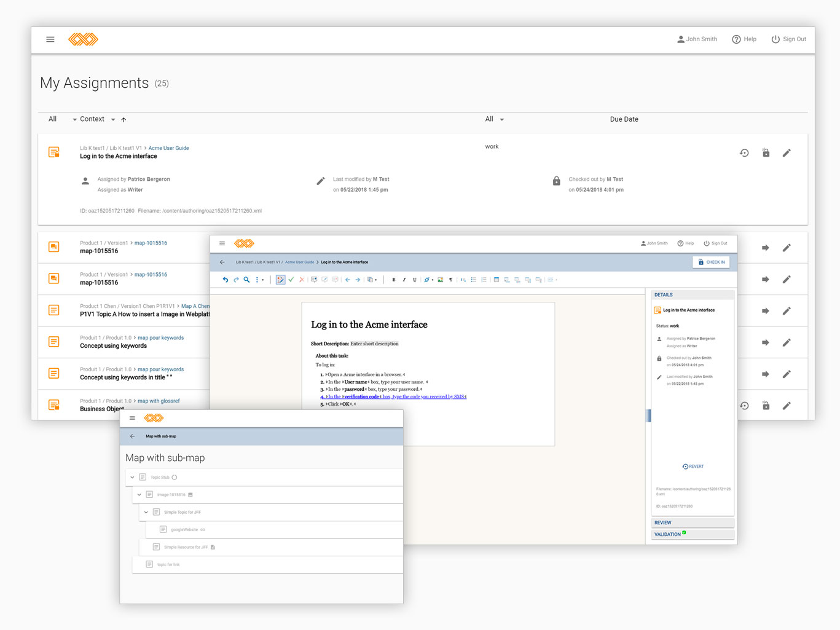Open the REVIEW panel tab in editor
Screen dimensions: 840x630
[693, 523]
